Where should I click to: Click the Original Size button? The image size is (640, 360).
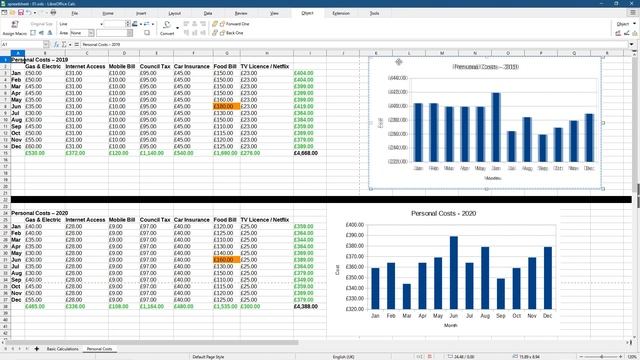[x=41, y=24]
